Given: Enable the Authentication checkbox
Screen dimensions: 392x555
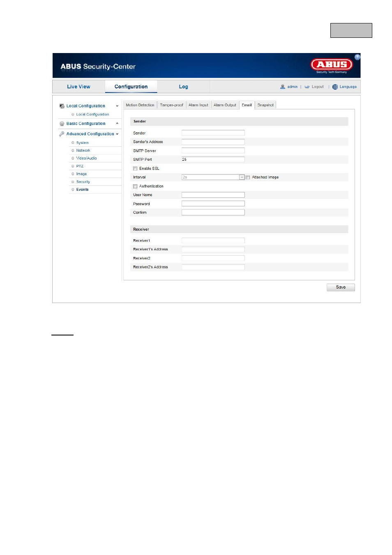Looking at the screenshot, I should [135, 186].
